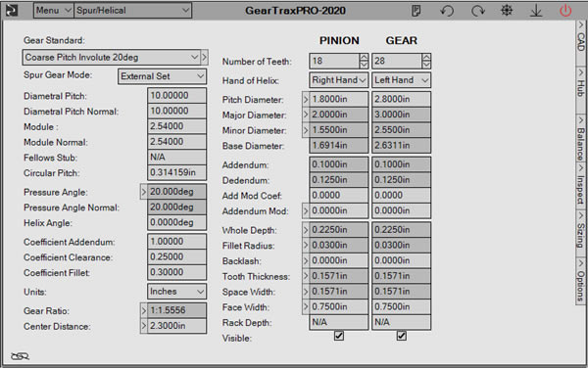
Task: Click arrow beside pinion Whole Depth
Action: pyautogui.click(x=306, y=230)
